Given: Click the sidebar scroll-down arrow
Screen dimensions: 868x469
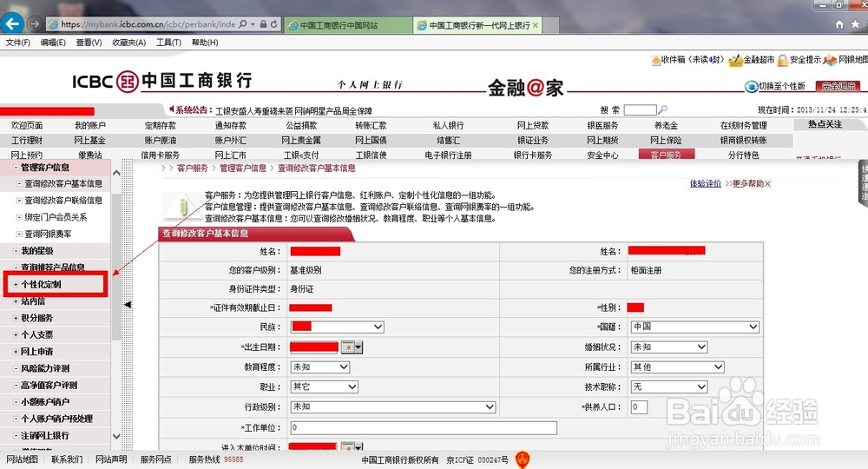Looking at the screenshot, I should (x=116, y=436).
